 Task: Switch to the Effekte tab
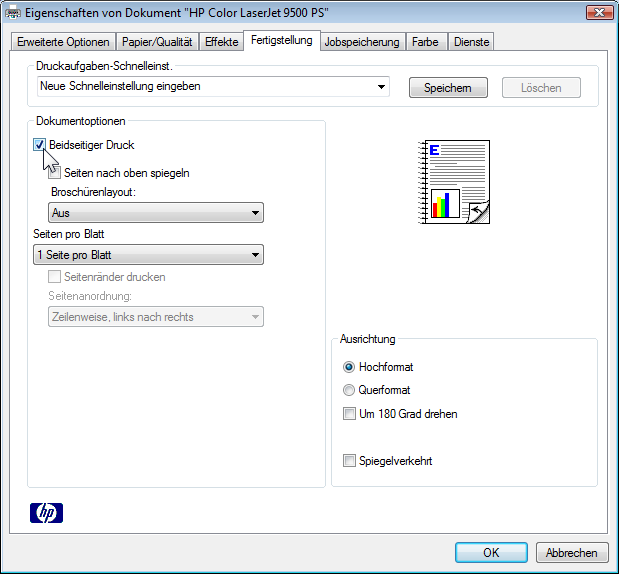click(x=221, y=42)
